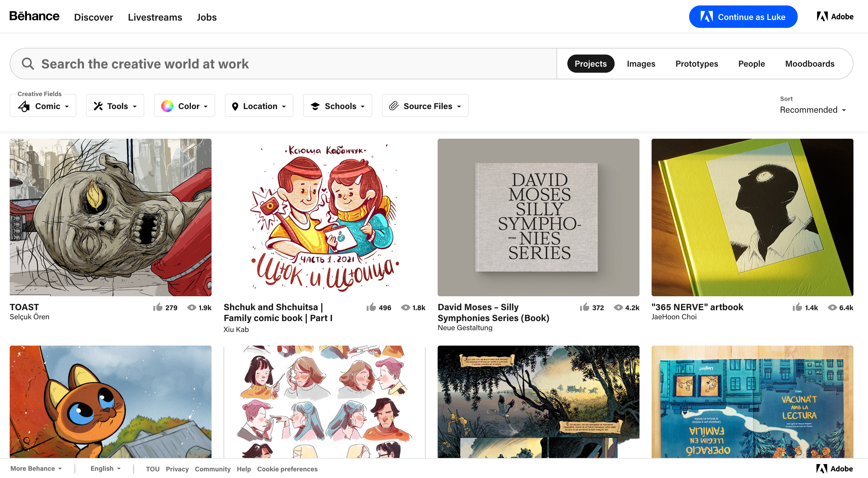Viewport: 868px width, 478px height.
Task: Click the appreciate icon for David Moses book
Action: coord(584,307)
